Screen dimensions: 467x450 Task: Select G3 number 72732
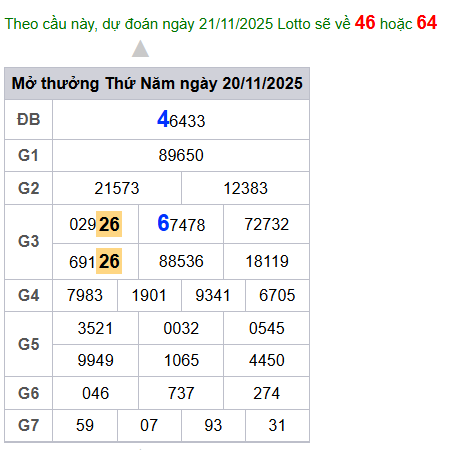(x=267, y=224)
